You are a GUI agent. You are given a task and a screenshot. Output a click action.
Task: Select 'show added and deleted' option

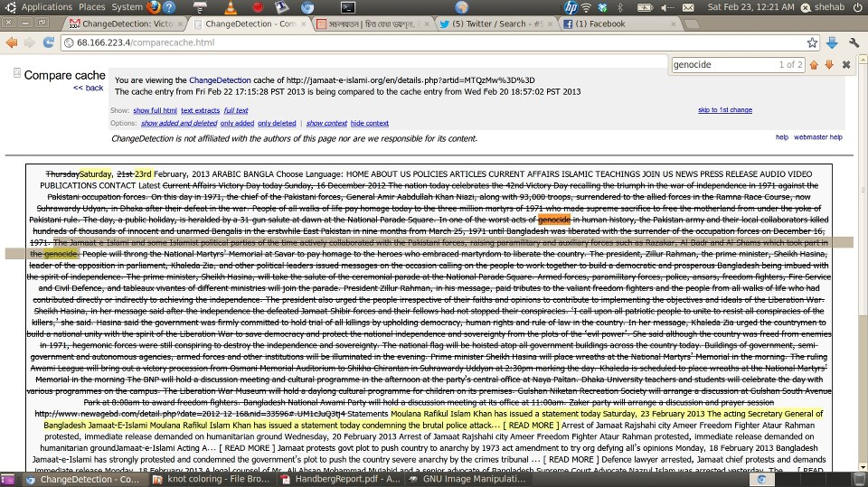(x=179, y=124)
